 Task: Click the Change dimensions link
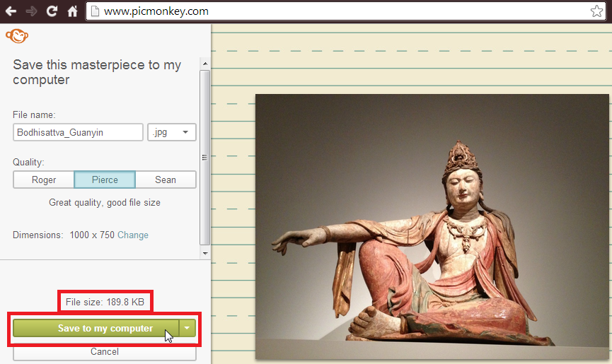coord(133,235)
